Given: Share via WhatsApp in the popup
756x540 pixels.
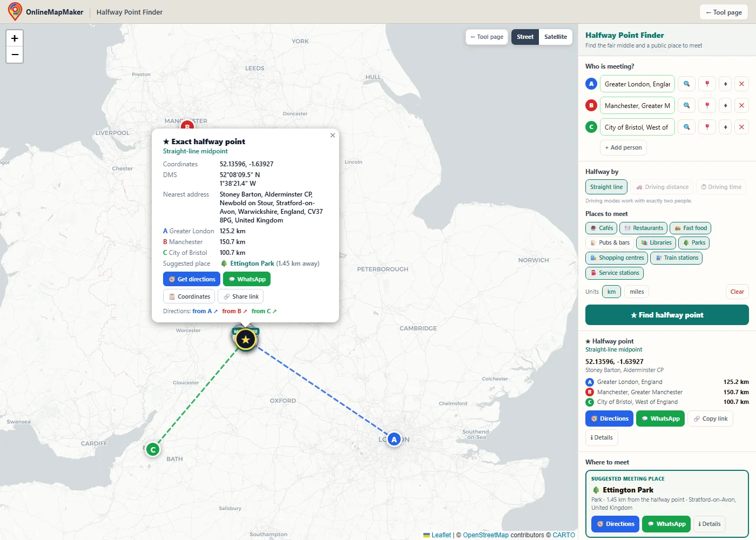Looking at the screenshot, I should click(247, 279).
